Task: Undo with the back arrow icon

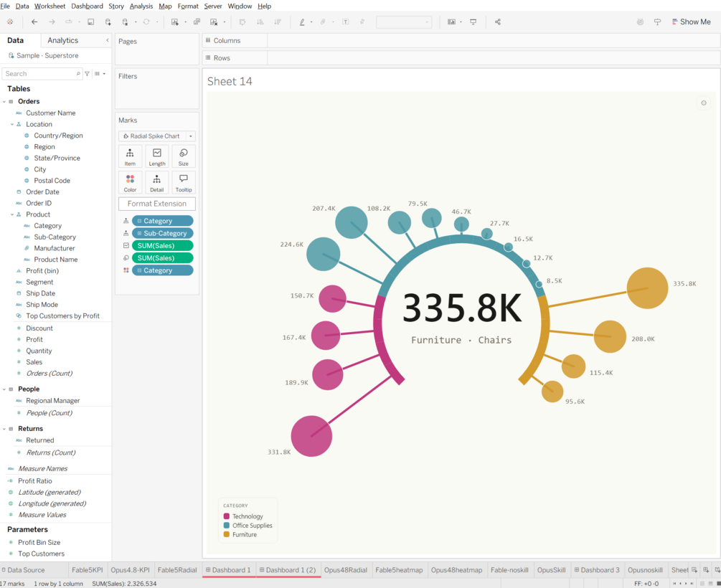Action: 34,22
